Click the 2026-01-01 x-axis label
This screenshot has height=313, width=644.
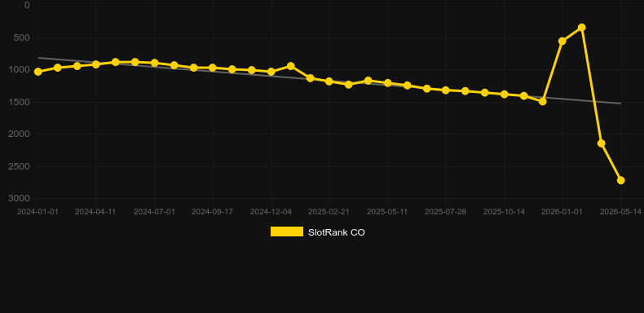tap(562, 212)
